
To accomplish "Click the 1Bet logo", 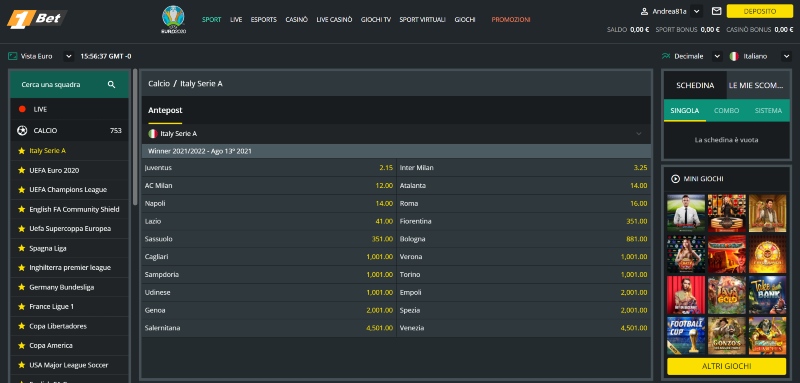I will click(37, 19).
